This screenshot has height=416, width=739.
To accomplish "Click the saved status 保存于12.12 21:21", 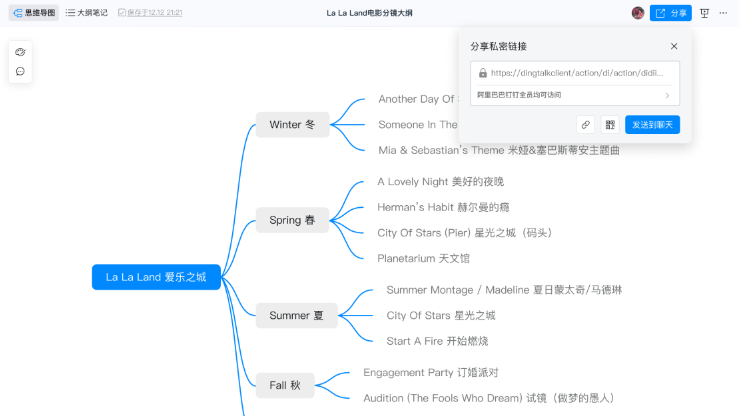I will (150, 13).
